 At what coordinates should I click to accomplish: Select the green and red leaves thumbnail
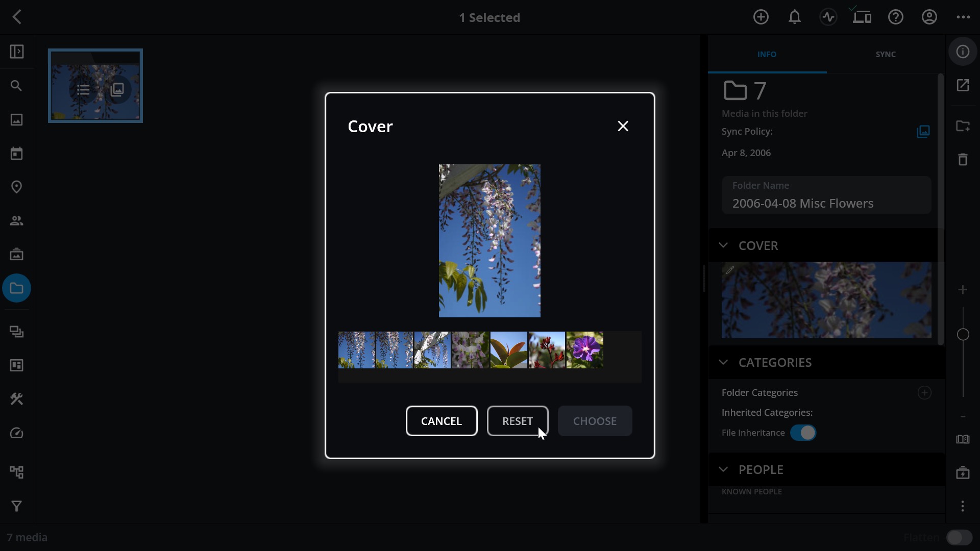(508, 350)
